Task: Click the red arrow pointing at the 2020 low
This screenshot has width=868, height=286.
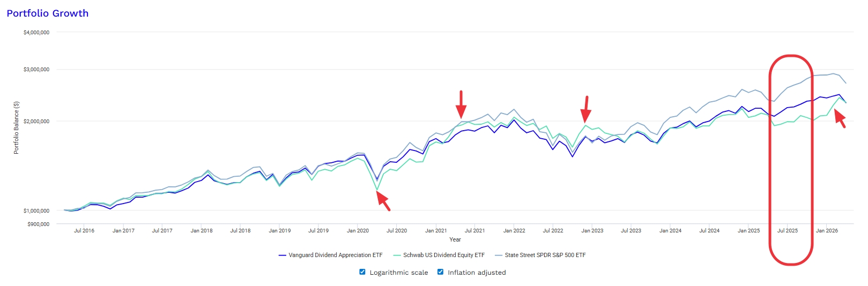Action: [x=383, y=201]
